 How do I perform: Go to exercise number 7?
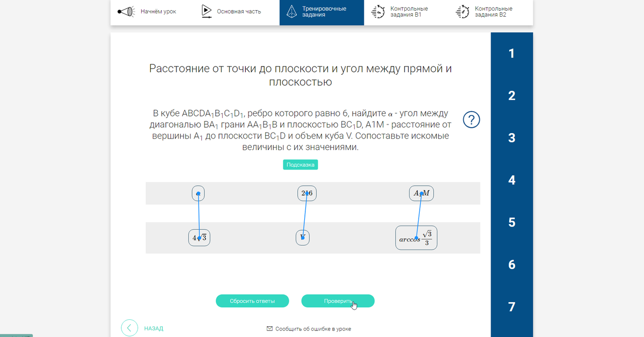pyautogui.click(x=511, y=307)
